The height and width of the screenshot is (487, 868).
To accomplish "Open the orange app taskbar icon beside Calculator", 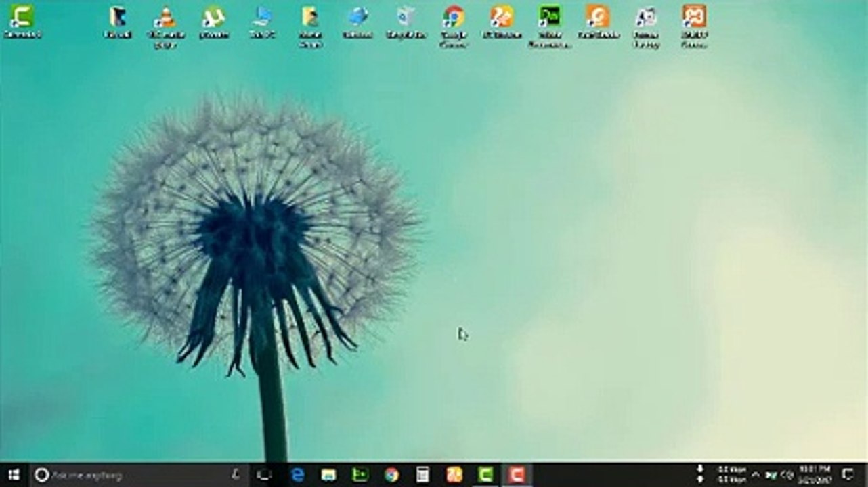I will [x=454, y=475].
